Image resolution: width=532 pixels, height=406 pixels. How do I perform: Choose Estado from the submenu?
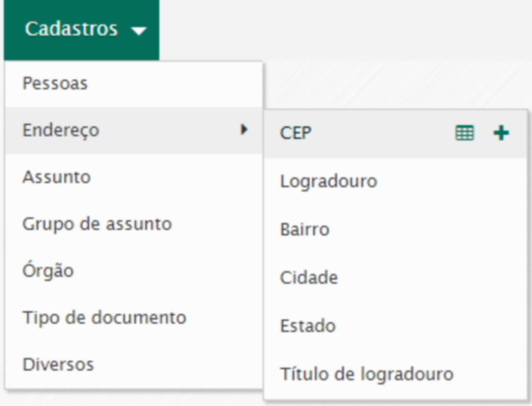pos(307,325)
